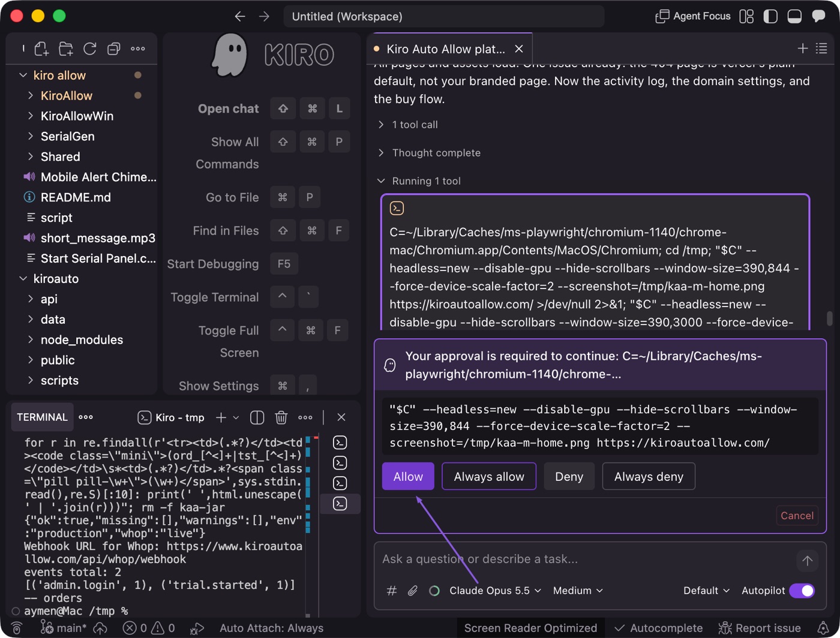Go back in navigation history

[x=240, y=16]
